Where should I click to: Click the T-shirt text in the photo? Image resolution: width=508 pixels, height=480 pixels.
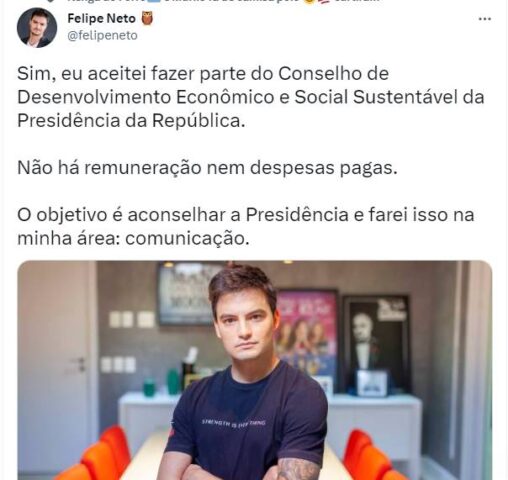coord(233,423)
